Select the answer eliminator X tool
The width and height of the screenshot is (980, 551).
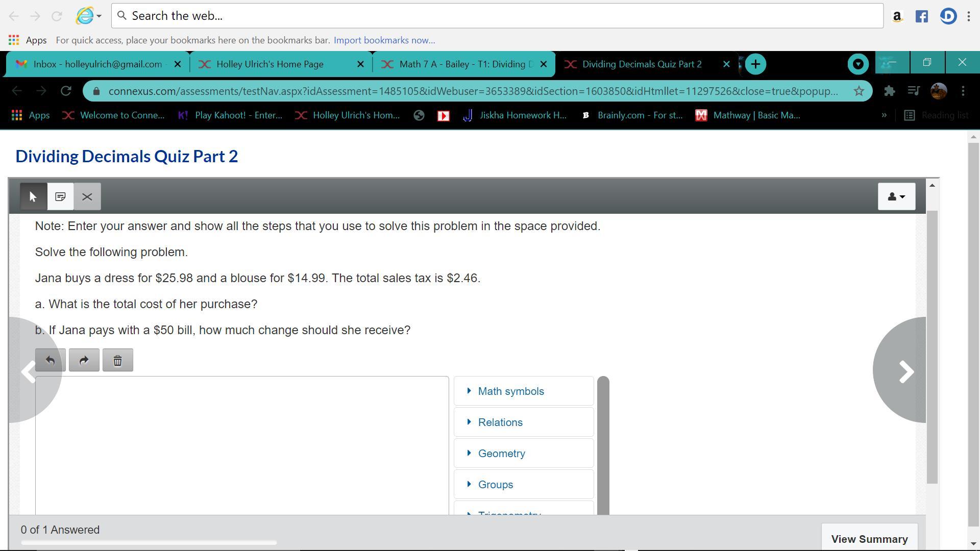pos(87,196)
